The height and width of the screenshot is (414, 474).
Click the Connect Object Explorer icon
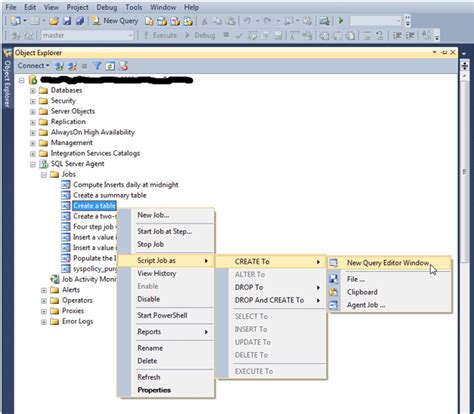[x=59, y=66]
